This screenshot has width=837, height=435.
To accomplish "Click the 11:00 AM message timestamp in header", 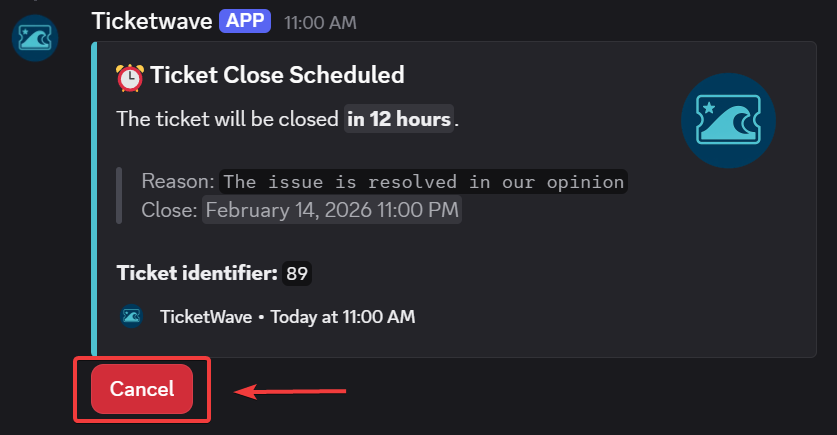I will [x=320, y=22].
